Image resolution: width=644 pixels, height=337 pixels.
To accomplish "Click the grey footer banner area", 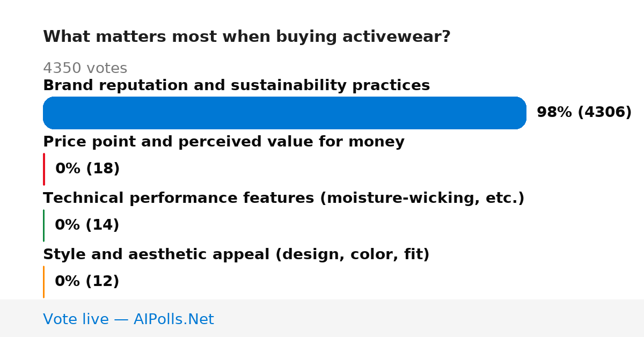I will pos(322,318).
